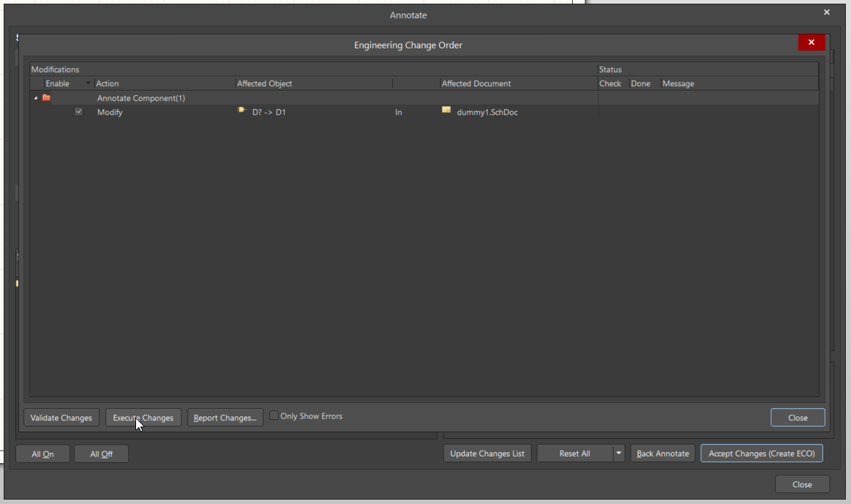This screenshot has width=851, height=504.
Task: Select the dummy1.SchDoc entry in the row
Action: click(487, 113)
